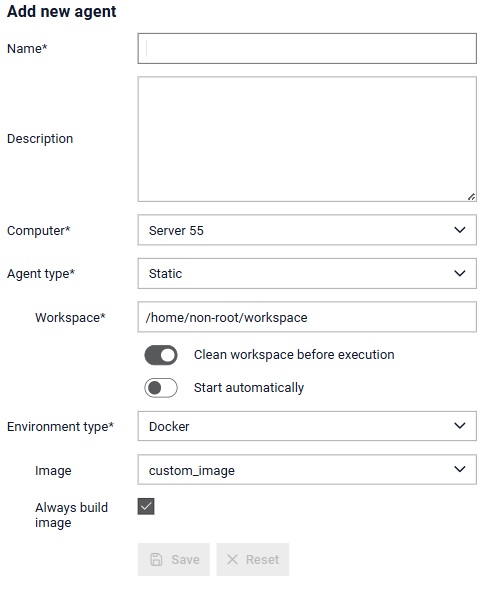487x595 pixels.
Task: Click the Reset button
Action: tap(253, 559)
